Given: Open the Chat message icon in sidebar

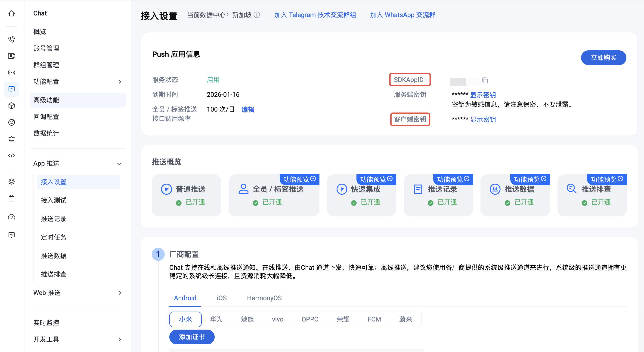Looking at the screenshot, I should click(x=12, y=89).
